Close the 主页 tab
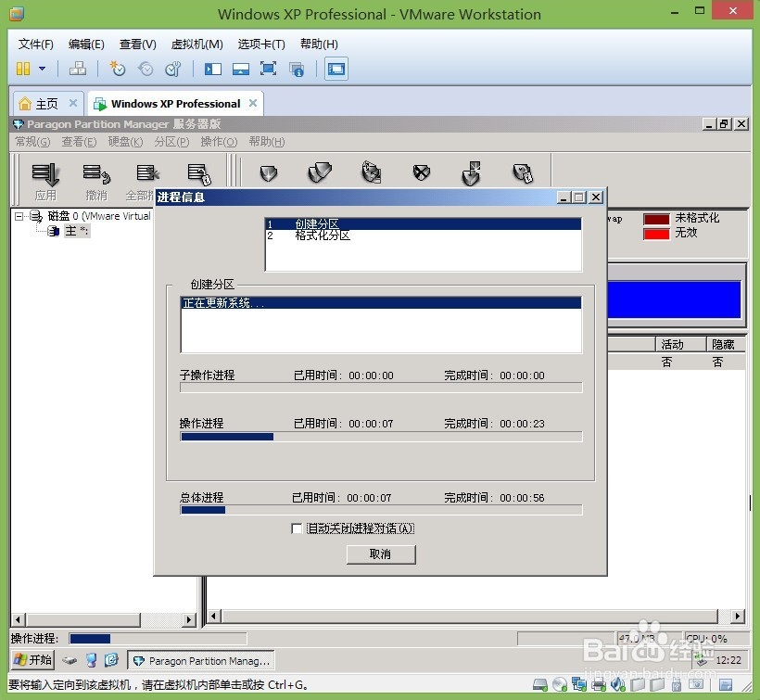This screenshot has width=760, height=700. 73,103
